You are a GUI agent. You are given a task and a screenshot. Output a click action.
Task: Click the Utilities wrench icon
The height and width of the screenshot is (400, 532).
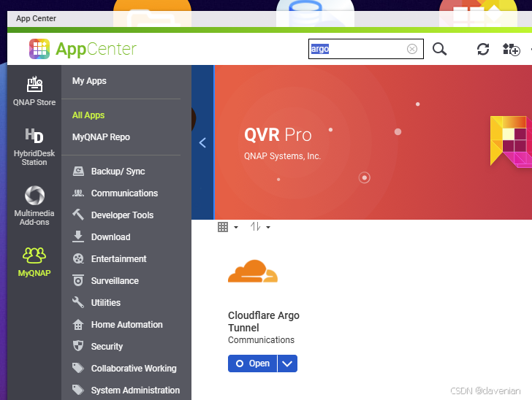click(x=78, y=302)
